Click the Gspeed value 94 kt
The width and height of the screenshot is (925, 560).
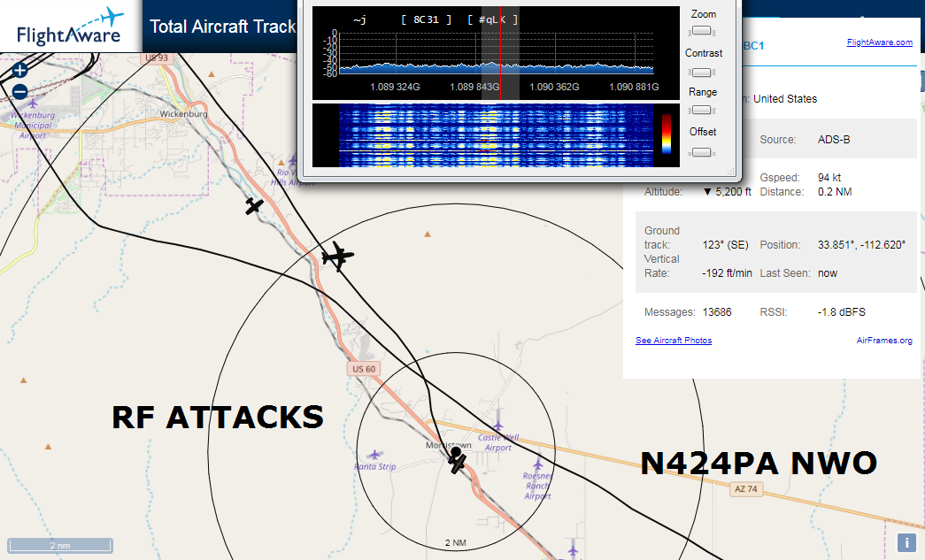(829, 178)
